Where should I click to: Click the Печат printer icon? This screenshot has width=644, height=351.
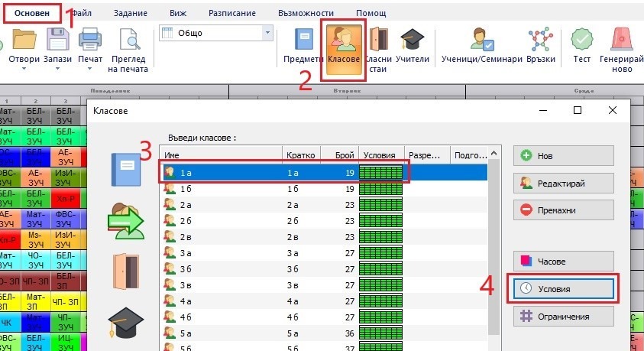(x=90, y=39)
